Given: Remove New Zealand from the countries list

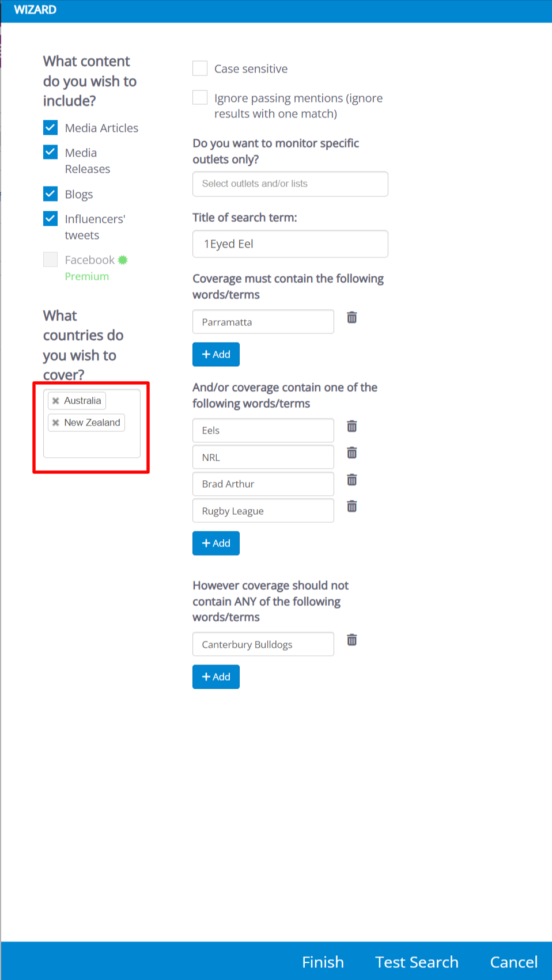Looking at the screenshot, I should pyautogui.click(x=56, y=423).
